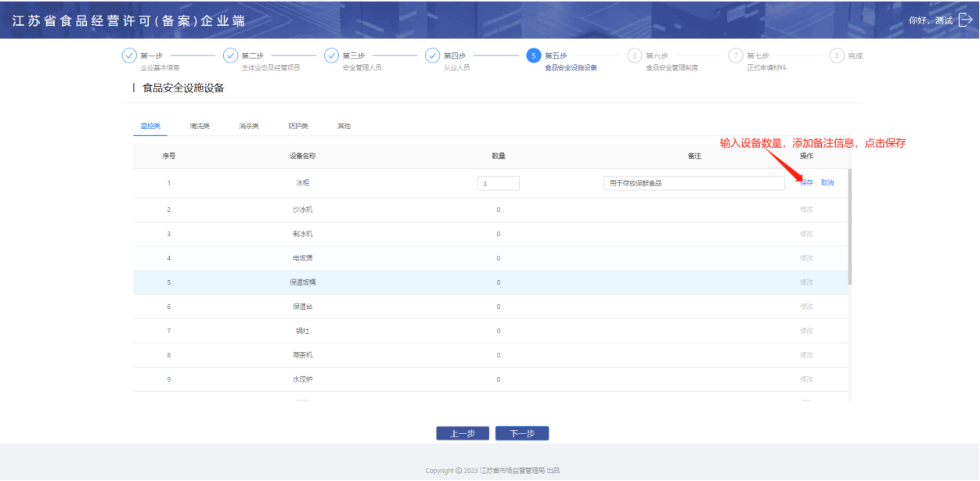Click the step 8 完成 circle icon
The image size is (980, 481).
836,56
